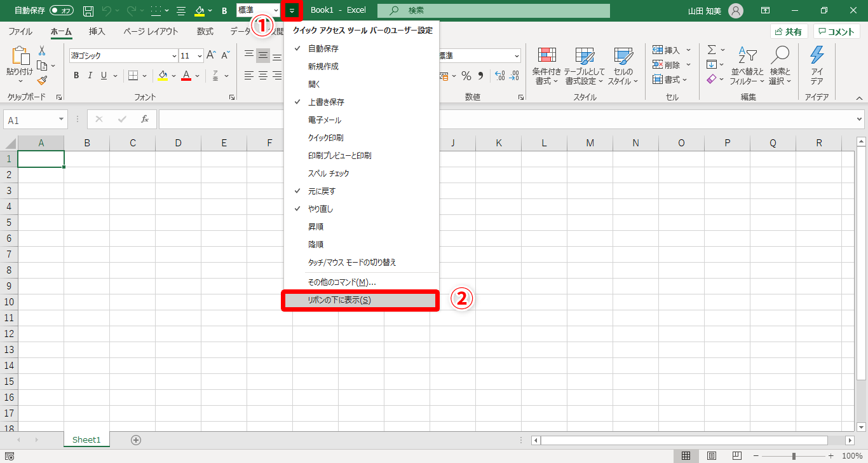Open the Customize Quick Access Toolbar dropdown
The height and width of the screenshot is (463, 868).
tap(292, 11)
